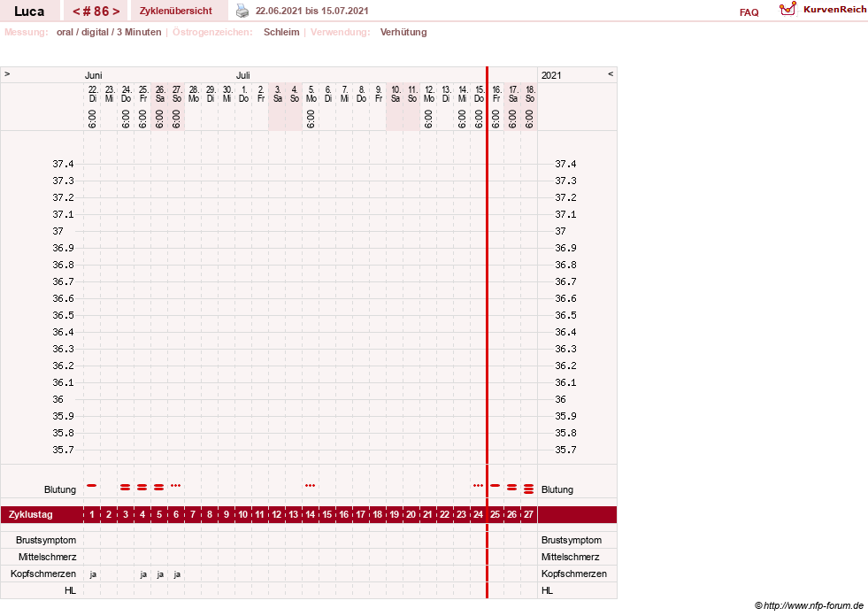868x616 pixels.
Task: Click the spotting dots on cycle day 14
Action: pos(310,485)
